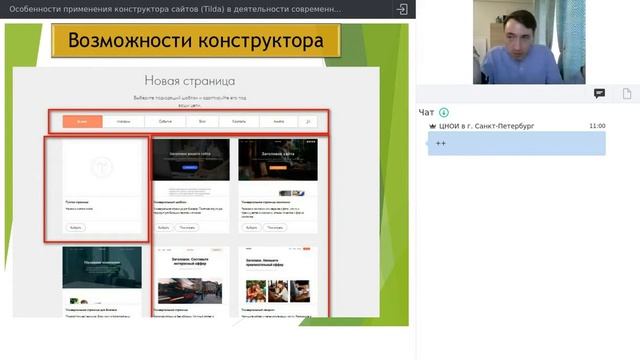This screenshot has height=360, width=640.
Task: Select the orange highlighted template category tab
Action: [82, 122]
